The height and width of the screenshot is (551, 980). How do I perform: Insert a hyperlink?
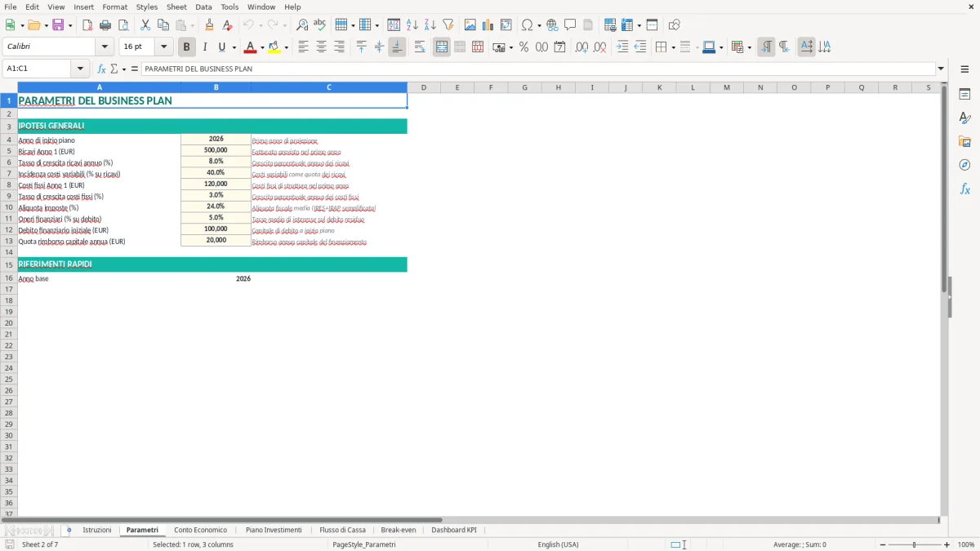click(x=552, y=25)
